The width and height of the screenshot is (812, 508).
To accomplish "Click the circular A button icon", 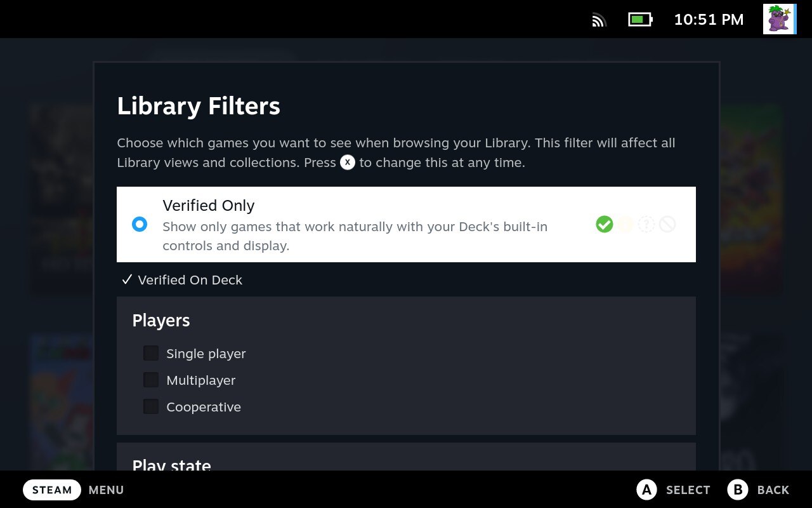I will pos(646,490).
